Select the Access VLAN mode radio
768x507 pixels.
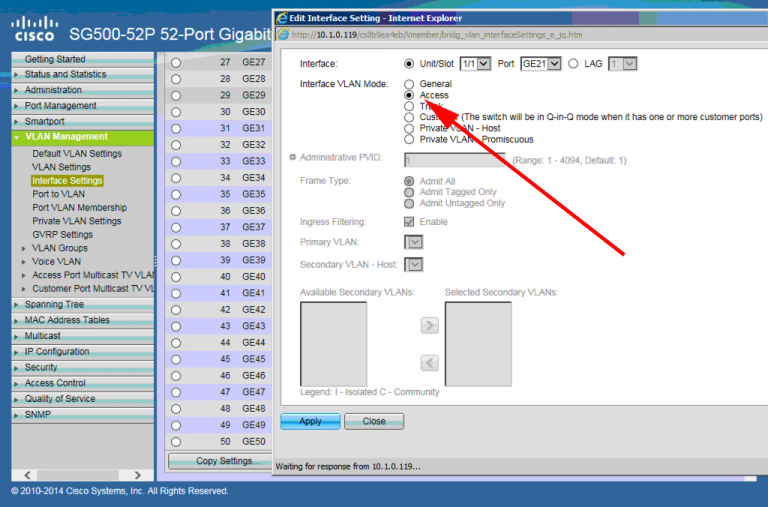[409, 95]
